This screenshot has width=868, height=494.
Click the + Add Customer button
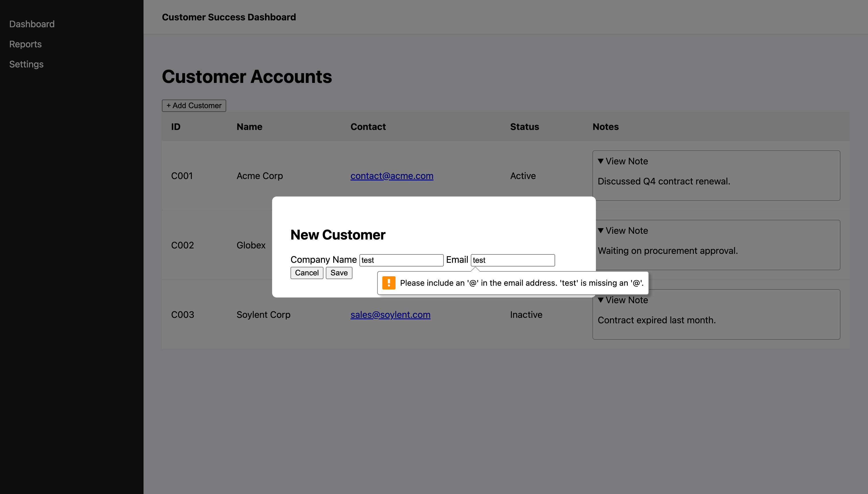[x=194, y=106]
